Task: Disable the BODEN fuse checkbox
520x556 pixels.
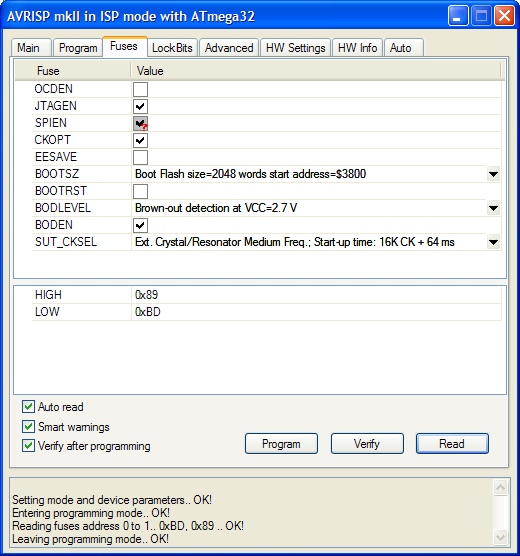Action: click(x=140, y=225)
